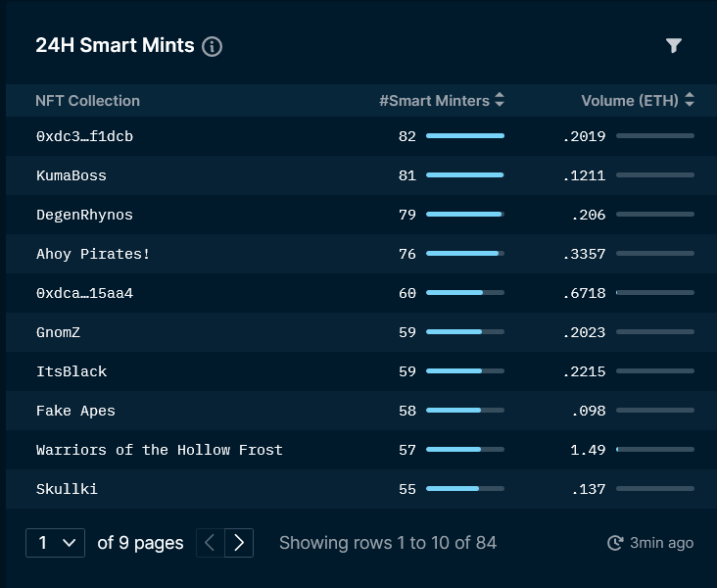Click the NFT Collection column header
Screen dimensions: 717x588
click(x=88, y=101)
